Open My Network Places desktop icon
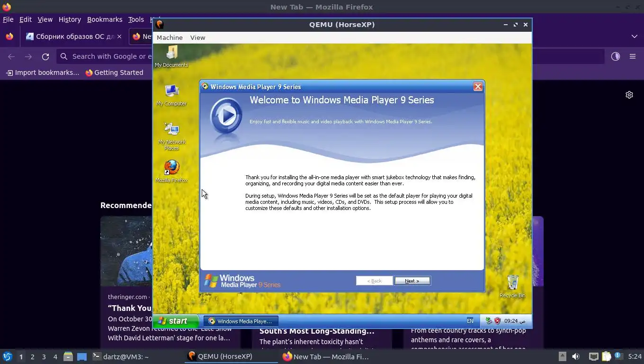 pos(171,136)
